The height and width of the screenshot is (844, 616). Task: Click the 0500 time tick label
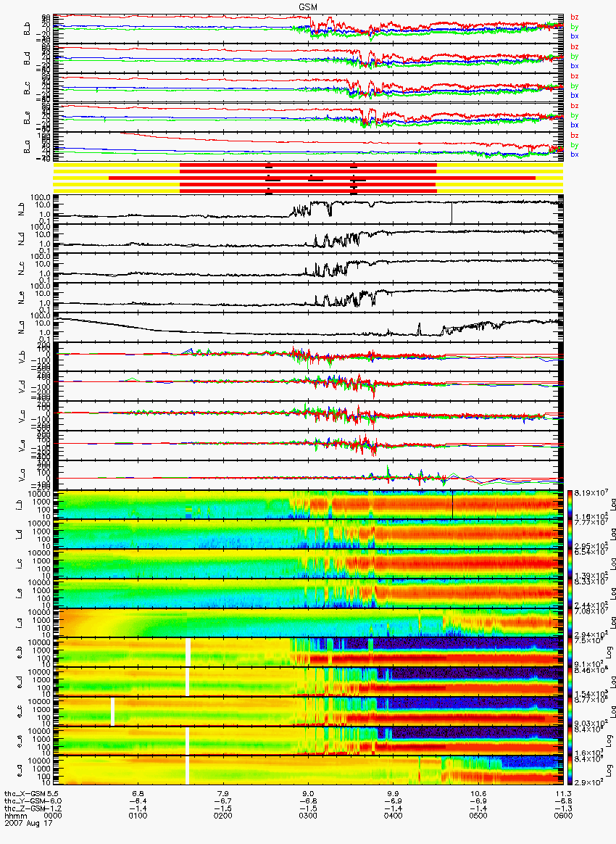tap(478, 816)
